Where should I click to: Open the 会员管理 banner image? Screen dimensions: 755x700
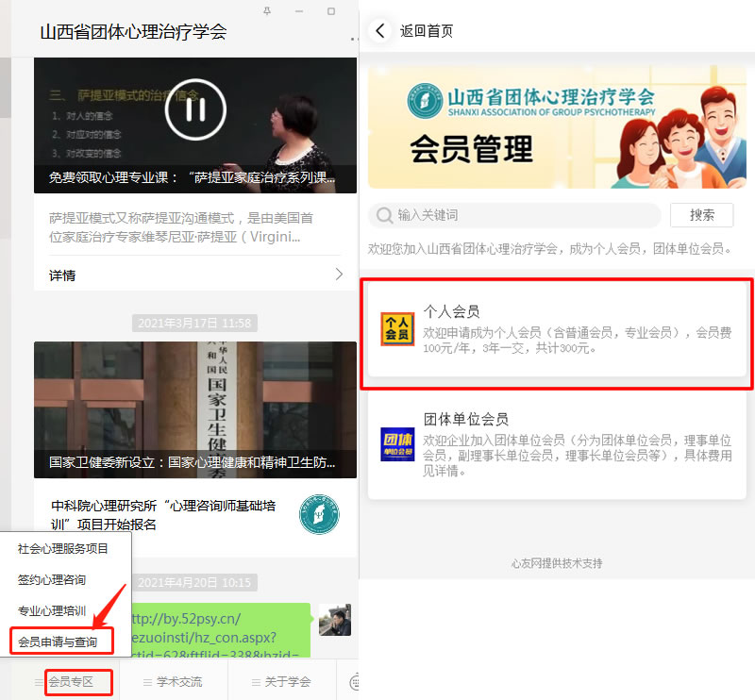pyautogui.click(x=557, y=127)
